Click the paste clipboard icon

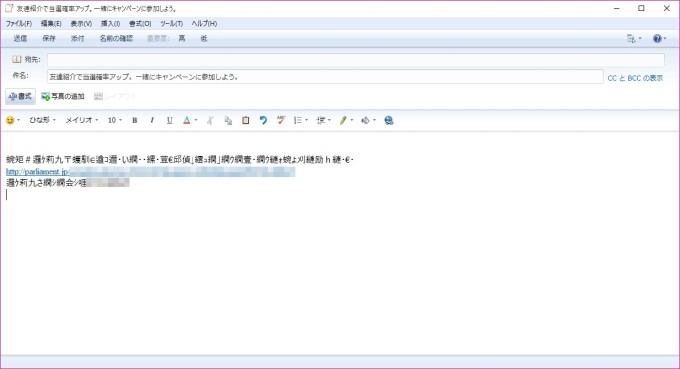245,121
